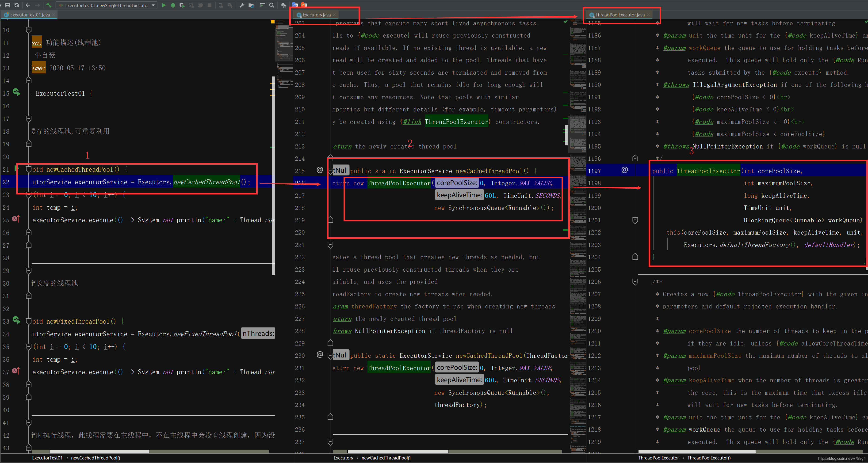Click the synchronize/reload icon in toolbar

click(x=16, y=5)
